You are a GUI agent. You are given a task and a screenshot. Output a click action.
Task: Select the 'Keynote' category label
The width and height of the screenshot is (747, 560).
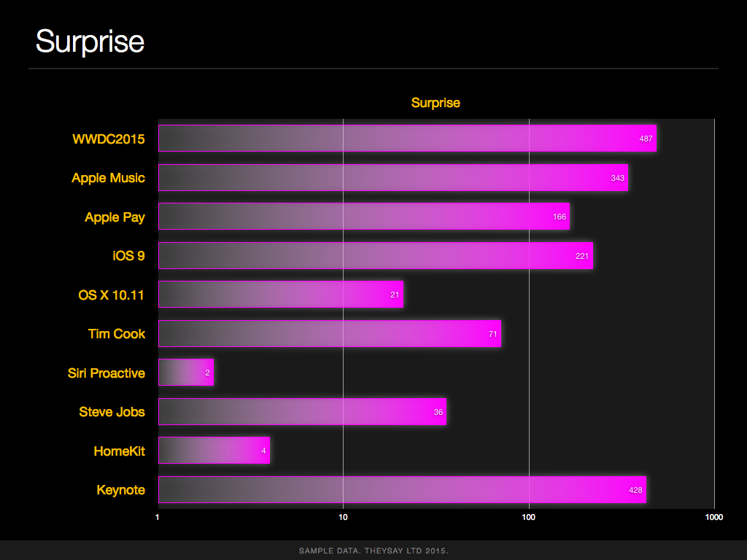(121, 491)
